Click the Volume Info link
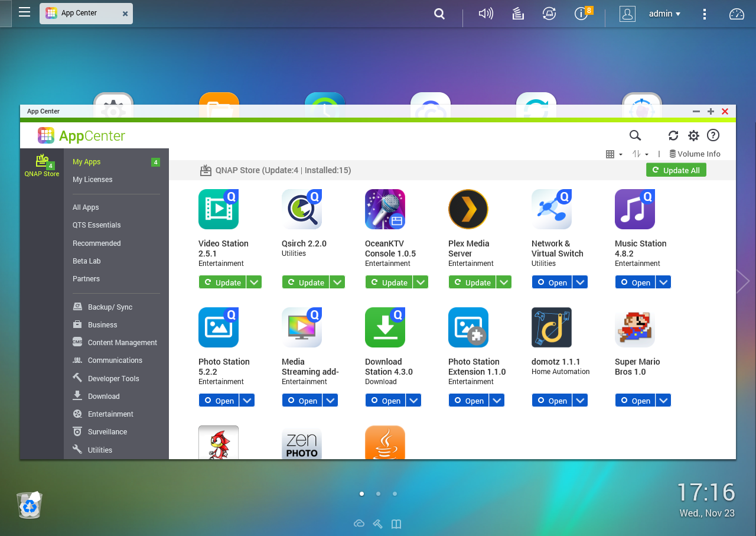Screen dimensions: 756x536 (695, 154)
